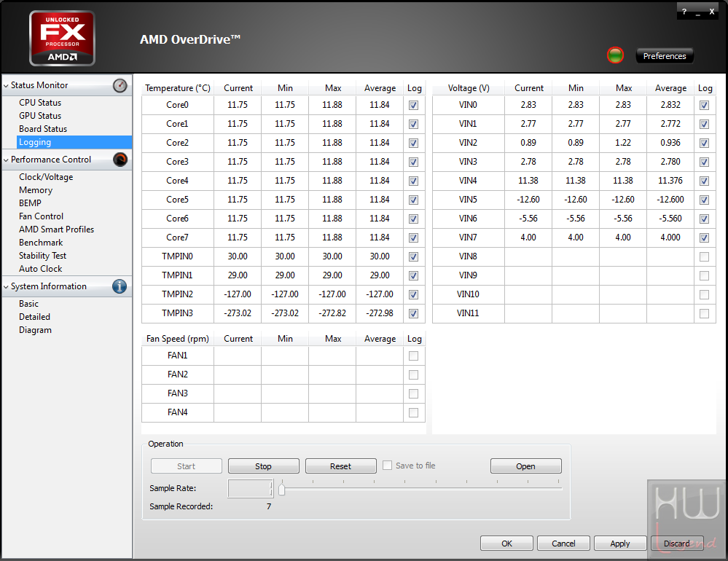The height and width of the screenshot is (561, 728).
Task: Click the Core4 temperature row label
Action: click(177, 181)
